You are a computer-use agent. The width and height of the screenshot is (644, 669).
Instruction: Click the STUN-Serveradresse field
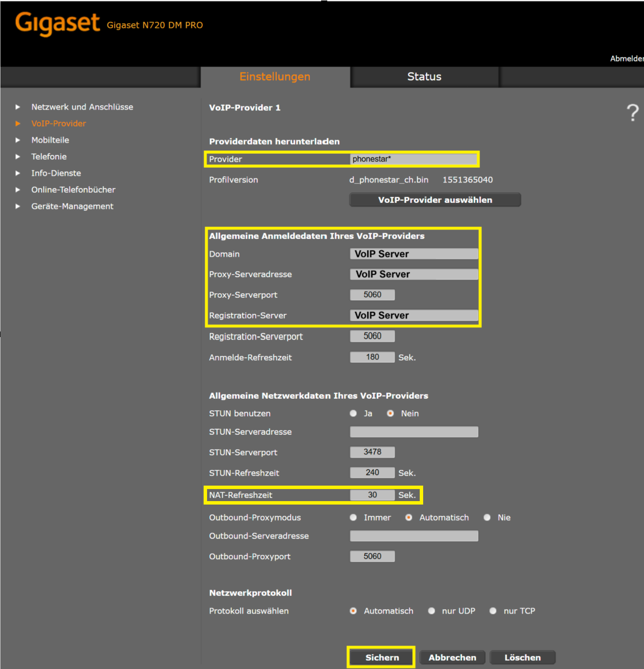(x=414, y=432)
